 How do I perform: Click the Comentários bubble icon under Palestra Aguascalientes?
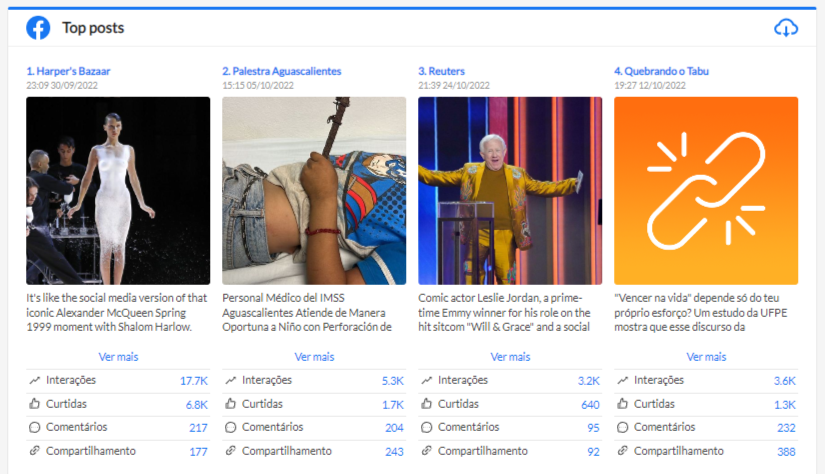coord(230,428)
